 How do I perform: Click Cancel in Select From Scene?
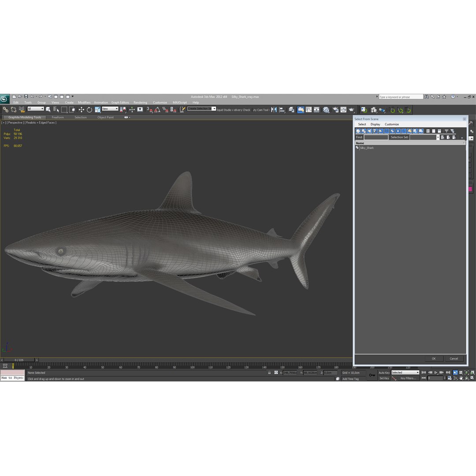(x=454, y=358)
